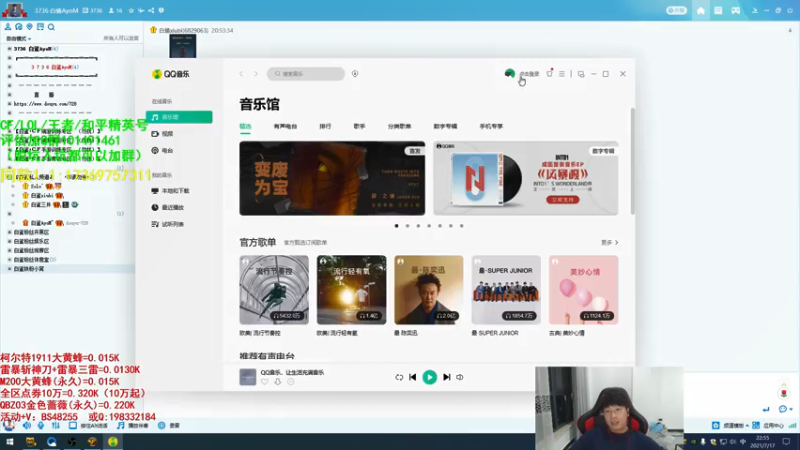This screenshot has height=450, width=800.
Task: Expand the 白鲨粉丝开黑区 channel
Action: pyautogui.click(x=9, y=232)
